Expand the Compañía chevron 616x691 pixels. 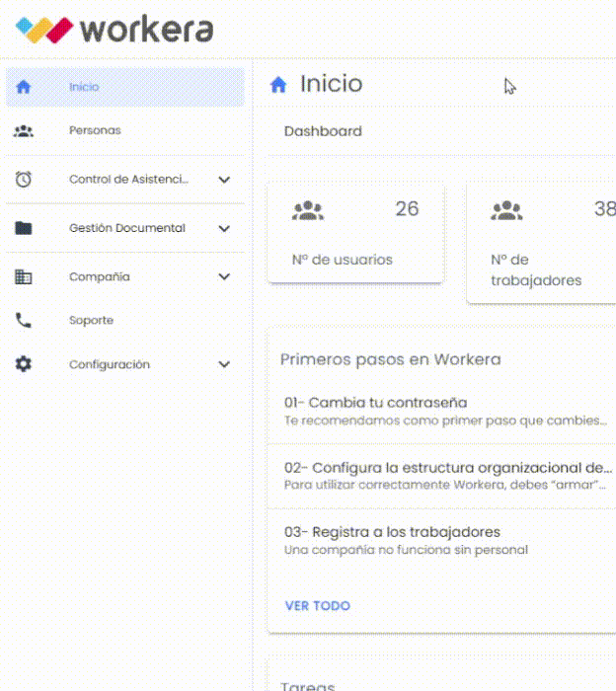pos(224,276)
